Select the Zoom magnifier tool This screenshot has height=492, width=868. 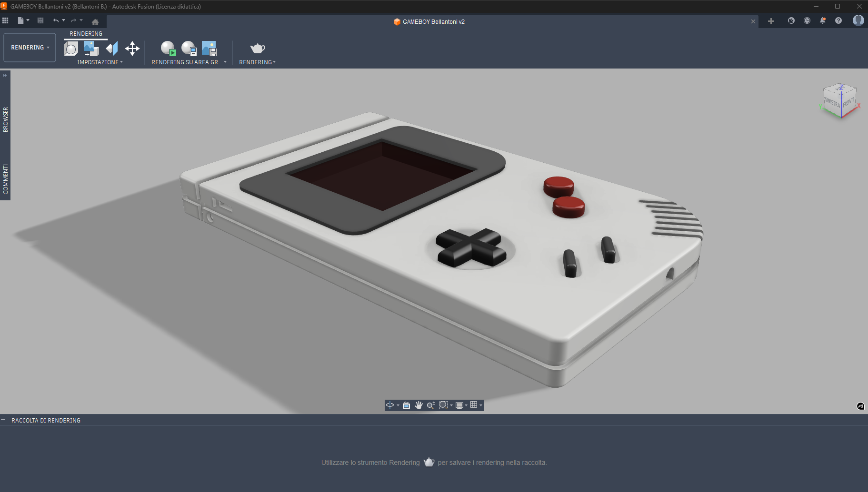click(x=431, y=405)
